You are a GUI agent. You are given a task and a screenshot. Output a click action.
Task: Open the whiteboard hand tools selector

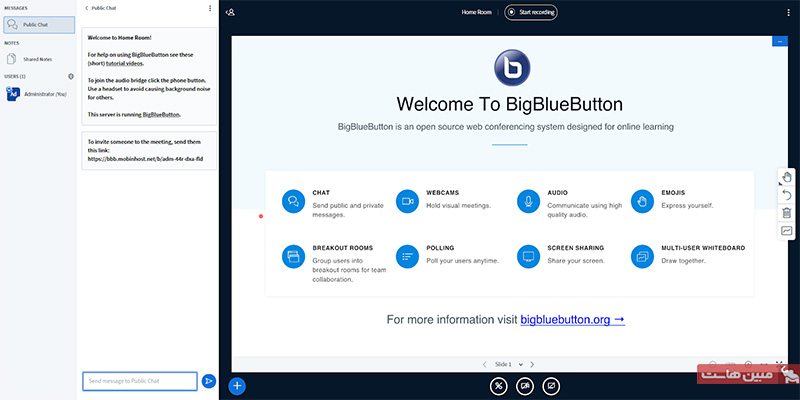[x=787, y=177]
